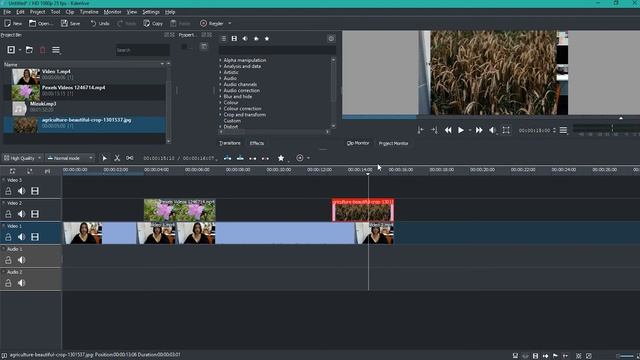This screenshot has height=360, width=640.
Task: Click the Edit Mode frame icon in monitor
Action: click(506, 130)
